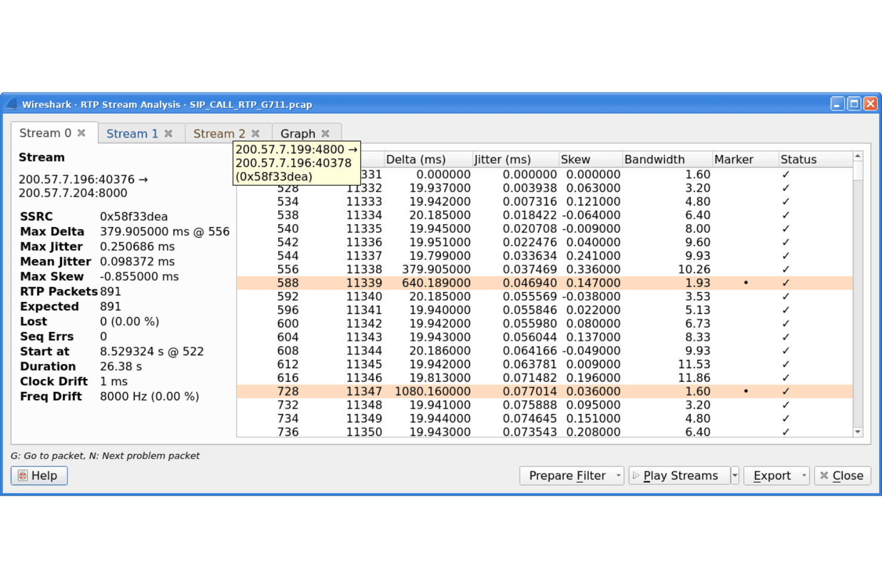Select the highlighted row for packet 588
The image size is (882, 588).
545,283
